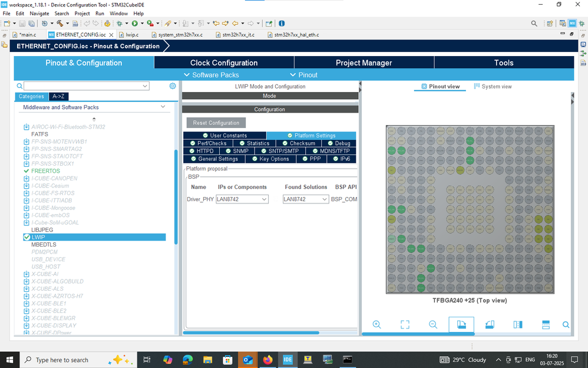Open the Firefox taskbar icon
This screenshot has width=588, height=368.
[x=267, y=360]
